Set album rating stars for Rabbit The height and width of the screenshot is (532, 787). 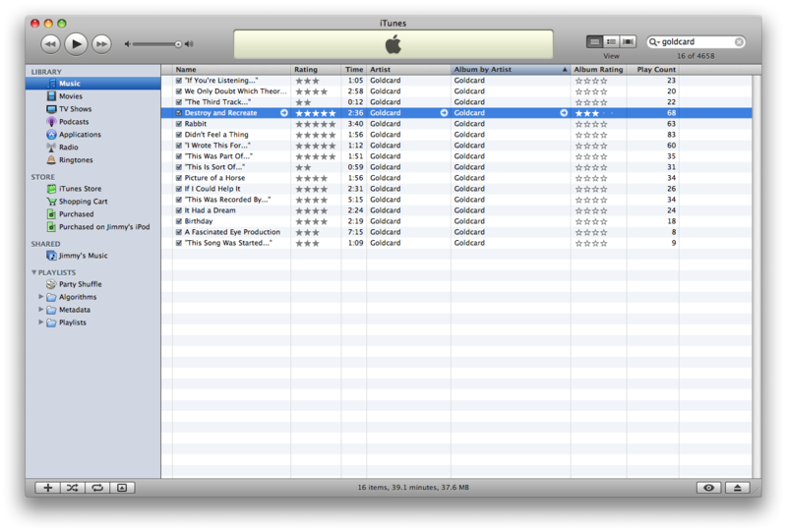591,124
